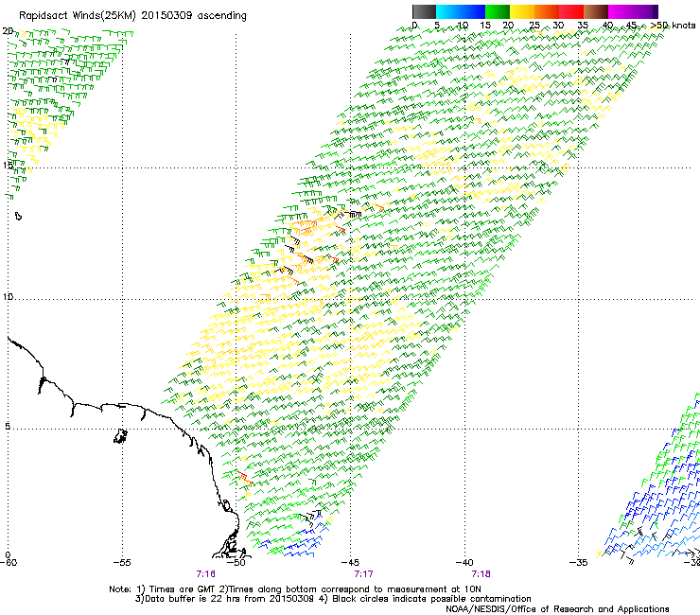The height and width of the screenshot is (615, 700).
Task: Select the red 30-35 knots color segment
Action: tap(571, 11)
